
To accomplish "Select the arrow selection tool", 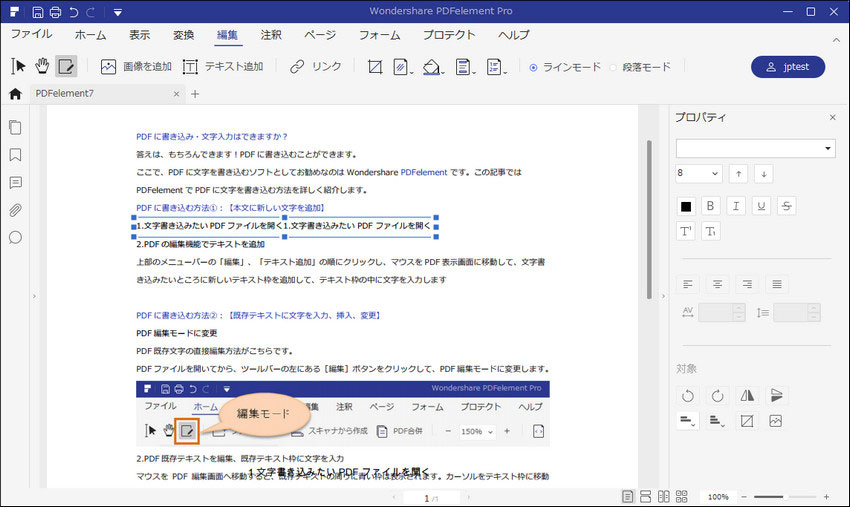I will click(18, 66).
